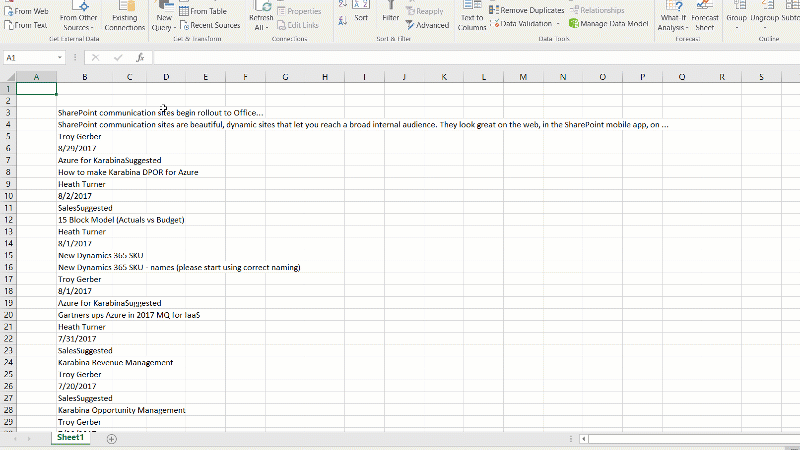The width and height of the screenshot is (800, 450).
Task: Click the date cell '7/31/2017'
Action: click(x=77, y=339)
